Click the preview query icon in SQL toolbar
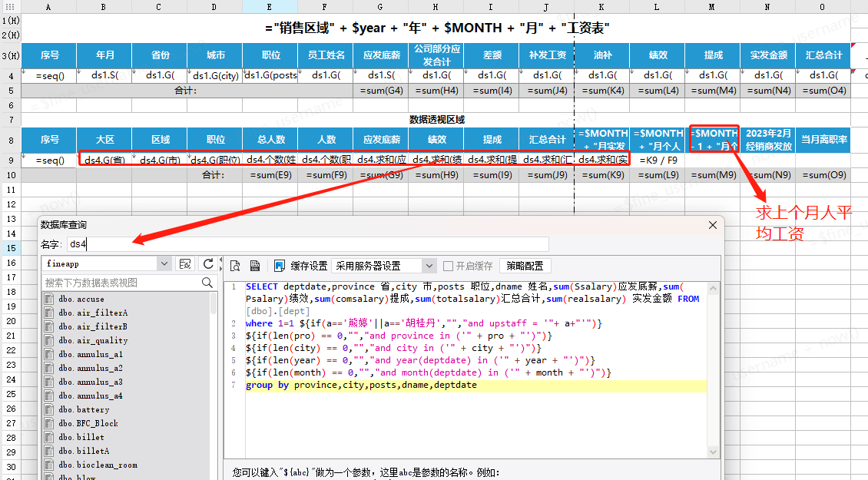Screen dimensions: 868x480 [235, 266]
